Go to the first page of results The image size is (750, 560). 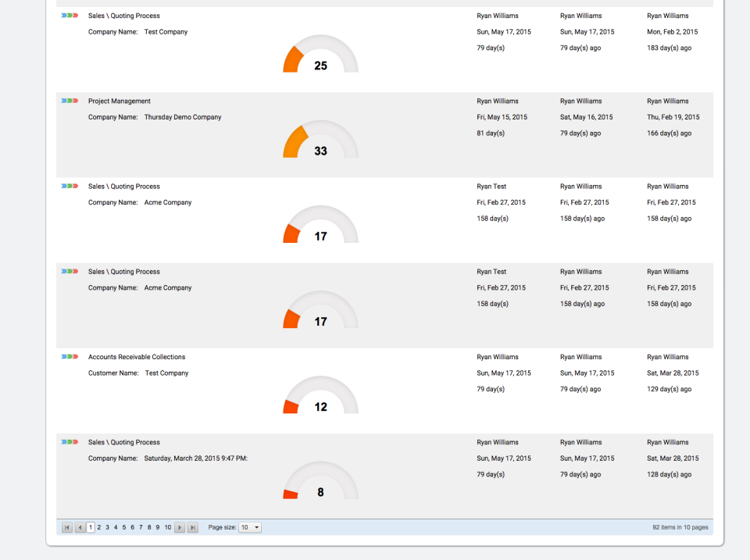(67, 527)
